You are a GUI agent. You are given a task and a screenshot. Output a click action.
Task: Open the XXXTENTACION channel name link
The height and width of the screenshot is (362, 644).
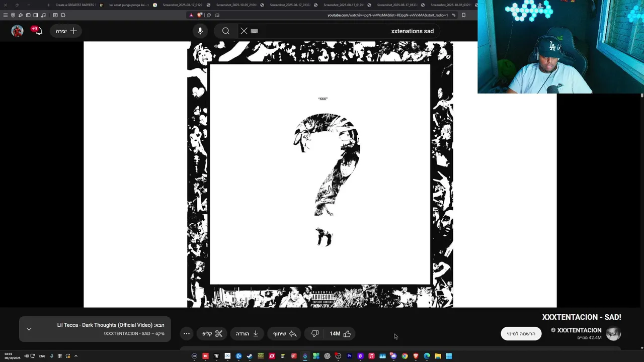click(x=579, y=330)
